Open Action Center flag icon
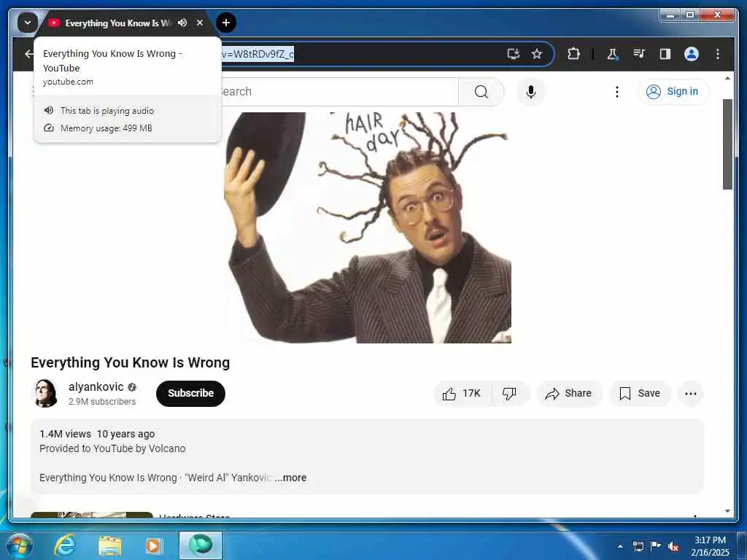Viewport: 747px width, 560px height. coord(656,546)
